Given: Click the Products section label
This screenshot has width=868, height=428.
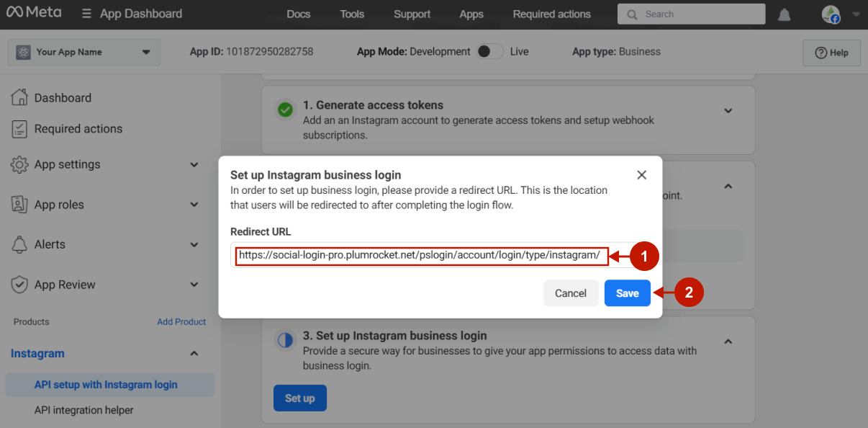Looking at the screenshot, I should point(32,322).
